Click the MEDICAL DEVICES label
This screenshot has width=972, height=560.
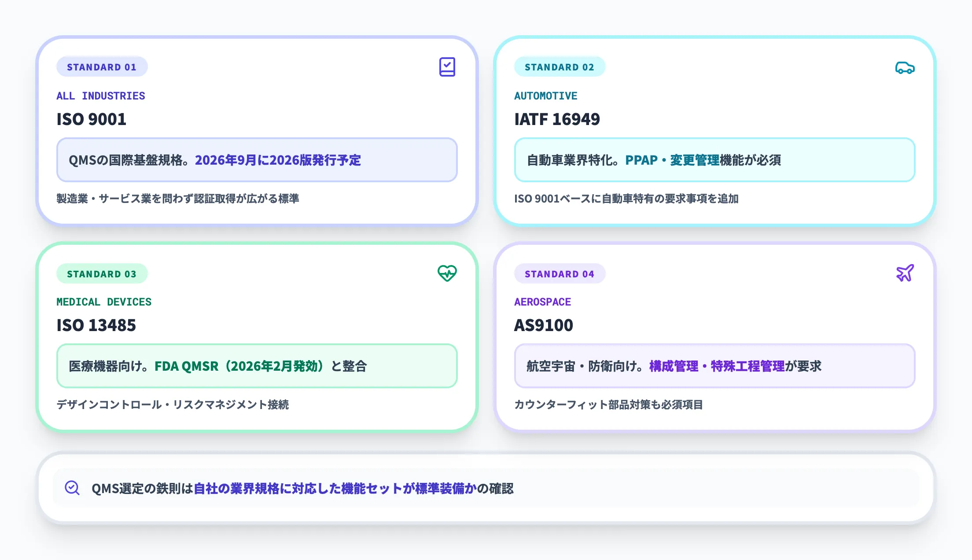coord(104,302)
